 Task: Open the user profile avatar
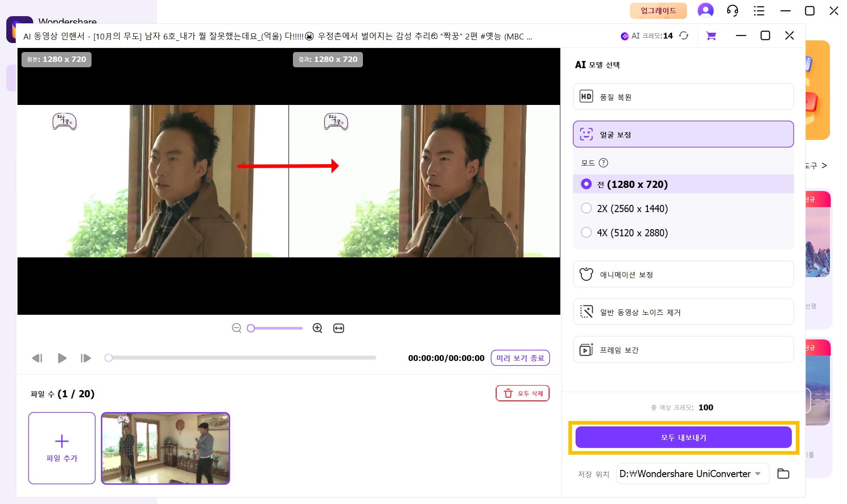click(705, 10)
